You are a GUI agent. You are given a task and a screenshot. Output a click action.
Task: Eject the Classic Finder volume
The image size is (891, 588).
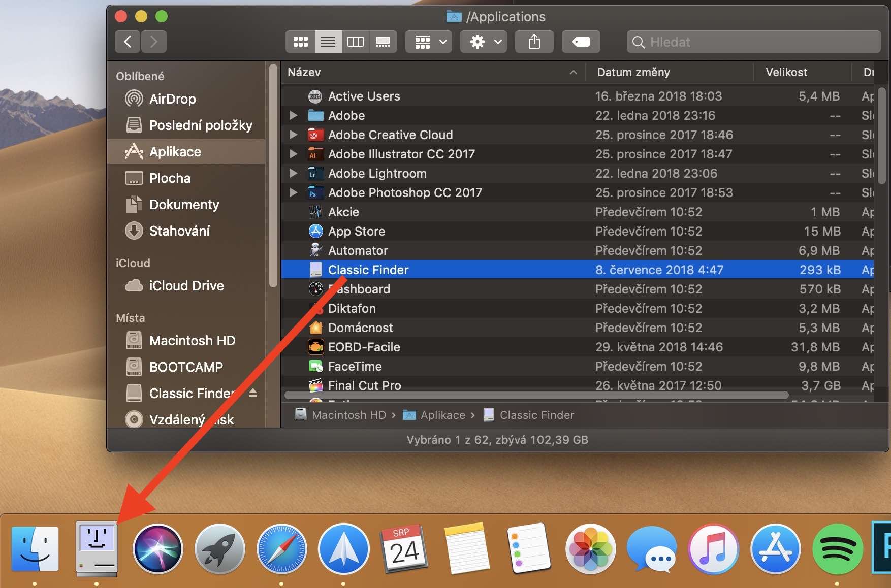tap(253, 393)
